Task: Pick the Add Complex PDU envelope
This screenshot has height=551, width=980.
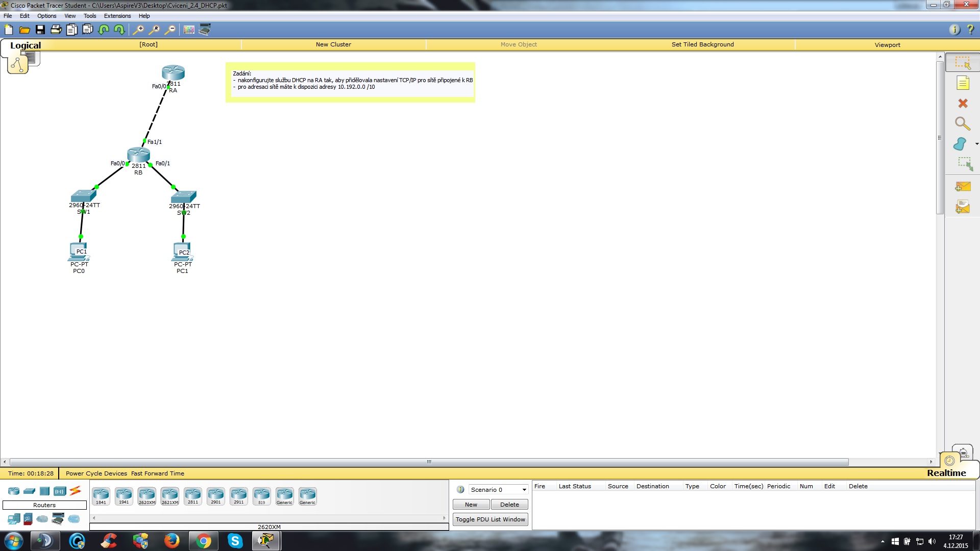Action: [963, 207]
